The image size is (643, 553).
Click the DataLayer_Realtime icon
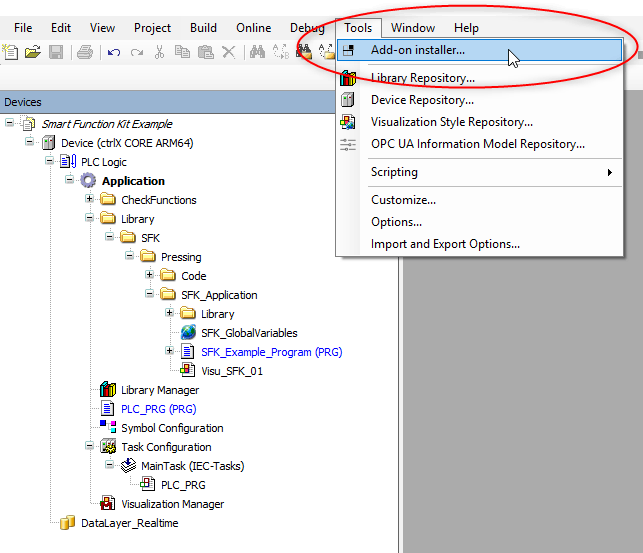click(x=68, y=523)
